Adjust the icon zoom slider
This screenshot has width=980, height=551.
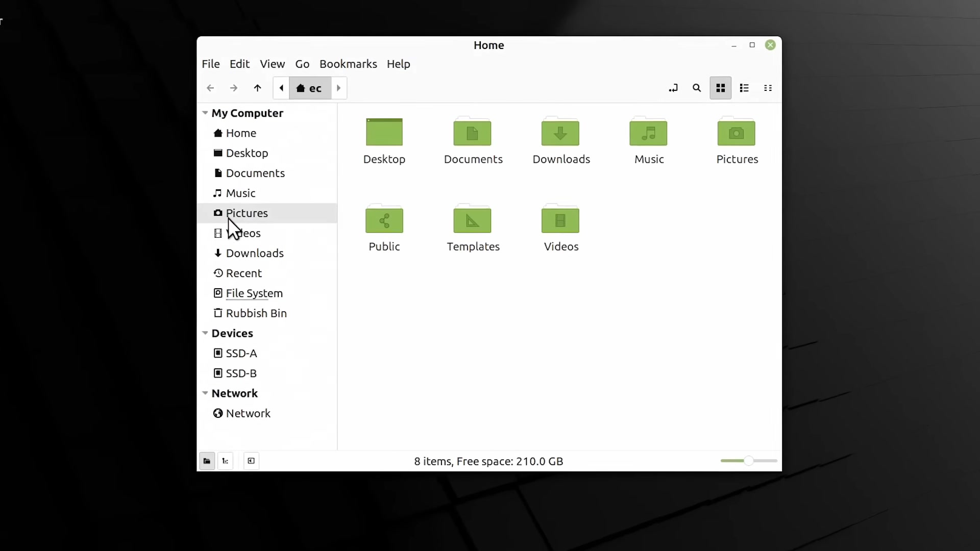tap(748, 461)
